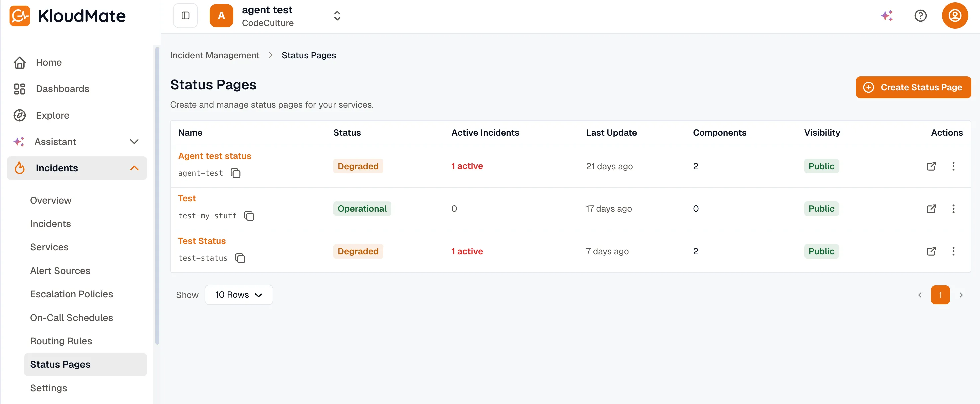Expand the workspace switcher arrows
This screenshot has height=404, width=980.
pos(337,16)
